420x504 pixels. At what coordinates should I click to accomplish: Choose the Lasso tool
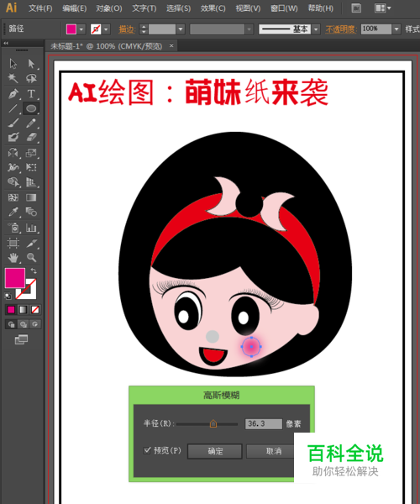[31, 78]
